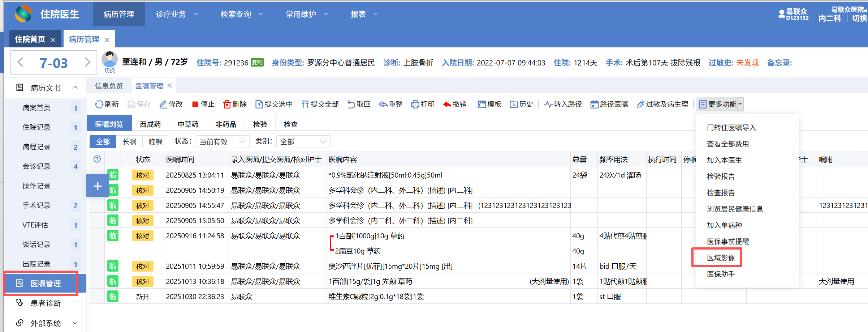Switch to the 检查 tab
The height and width of the screenshot is (332, 868).
(x=291, y=124)
